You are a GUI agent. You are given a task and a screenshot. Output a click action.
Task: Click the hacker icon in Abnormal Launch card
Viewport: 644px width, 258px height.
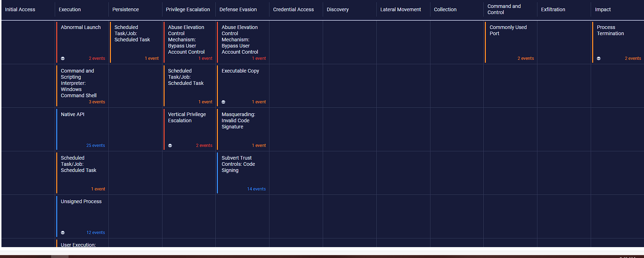click(63, 58)
